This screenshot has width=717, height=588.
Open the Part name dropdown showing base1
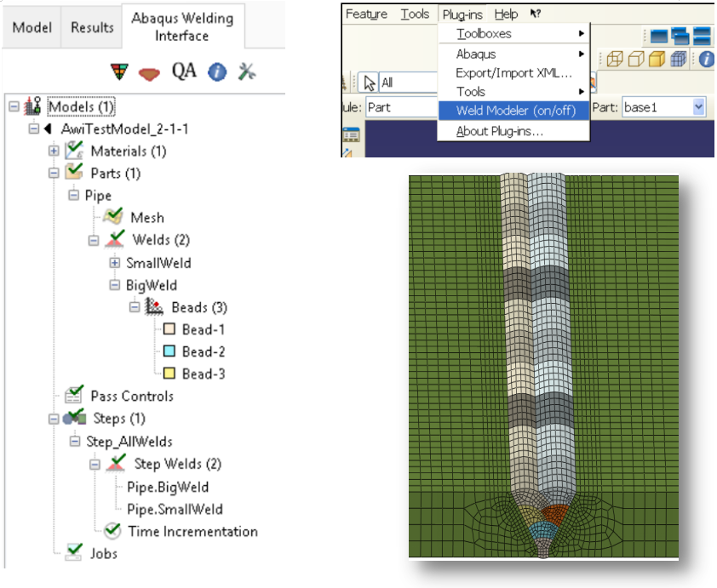[698, 107]
